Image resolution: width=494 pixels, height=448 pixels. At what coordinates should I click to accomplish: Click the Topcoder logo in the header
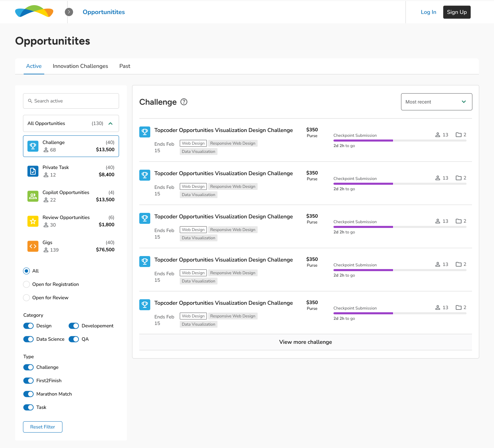coord(34,11)
